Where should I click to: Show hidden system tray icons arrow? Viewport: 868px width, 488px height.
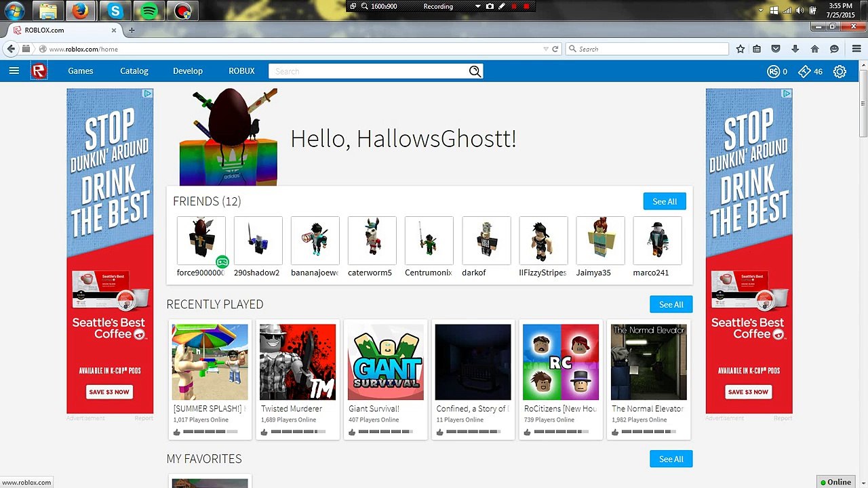tap(761, 11)
